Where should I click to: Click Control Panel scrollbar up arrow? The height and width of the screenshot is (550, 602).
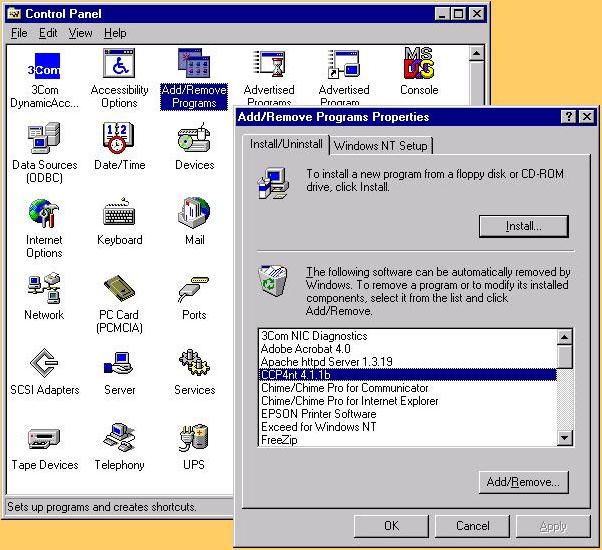[x=476, y=53]
